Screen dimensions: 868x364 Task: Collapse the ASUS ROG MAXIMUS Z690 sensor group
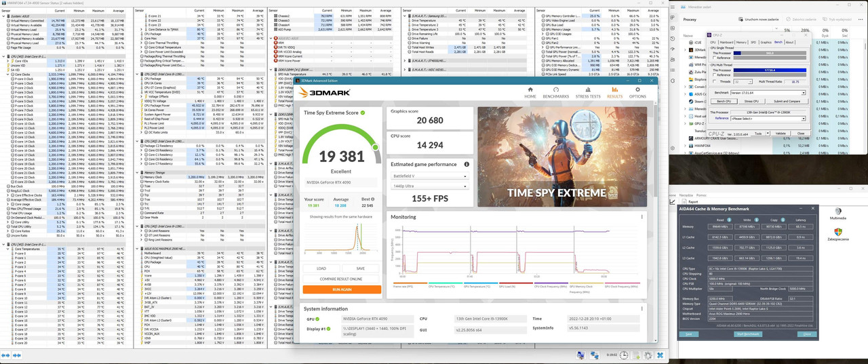(138, 249)
